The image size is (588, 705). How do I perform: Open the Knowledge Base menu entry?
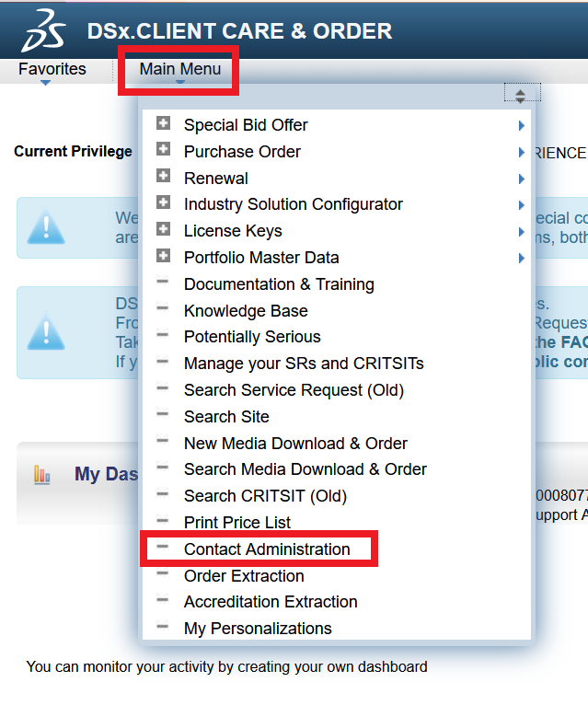click(246, 311)
